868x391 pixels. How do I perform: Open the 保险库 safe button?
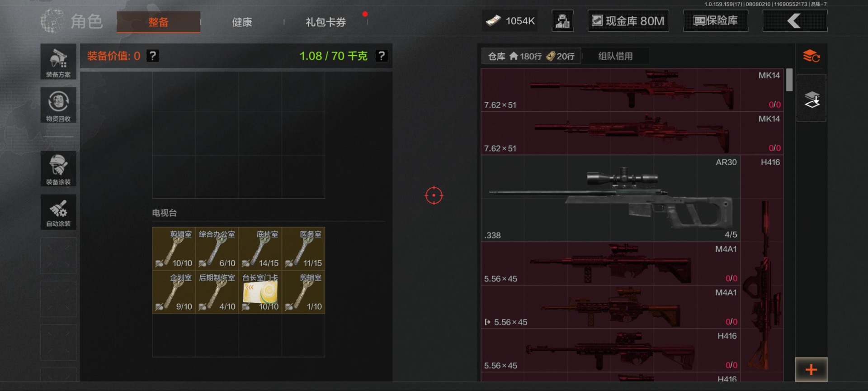tap(716, 21)
